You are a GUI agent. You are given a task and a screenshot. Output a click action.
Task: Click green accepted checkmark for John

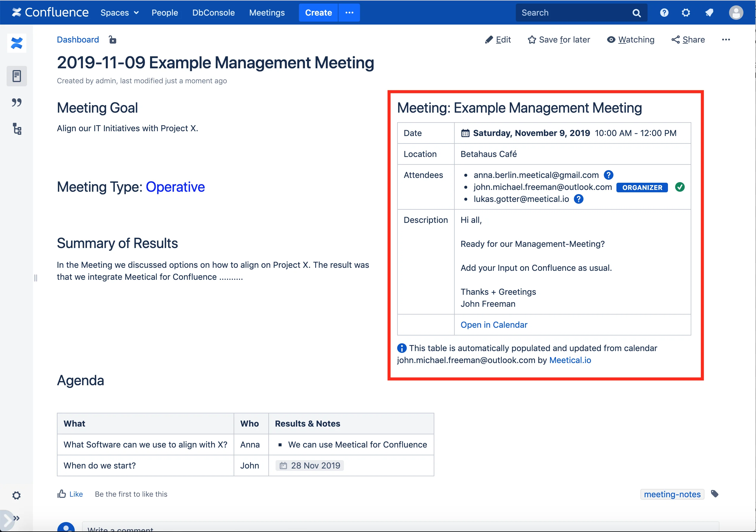(x=680, y=187)
